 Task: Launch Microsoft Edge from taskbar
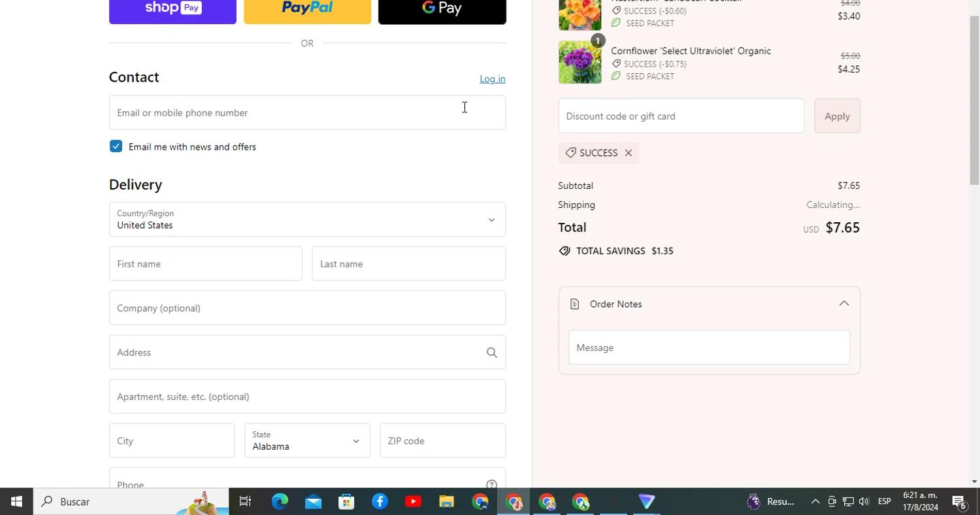point(280,501)
